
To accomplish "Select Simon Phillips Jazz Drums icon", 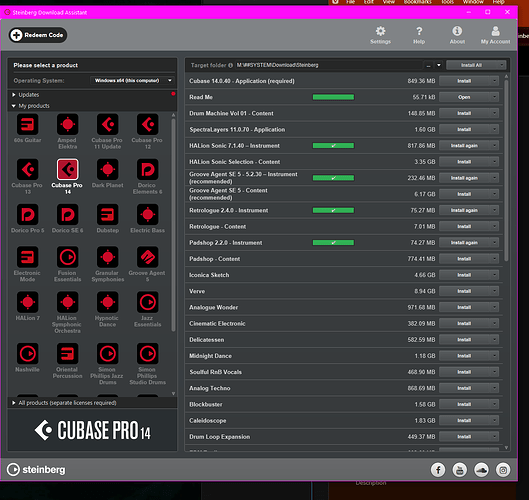I will (108, 354).
